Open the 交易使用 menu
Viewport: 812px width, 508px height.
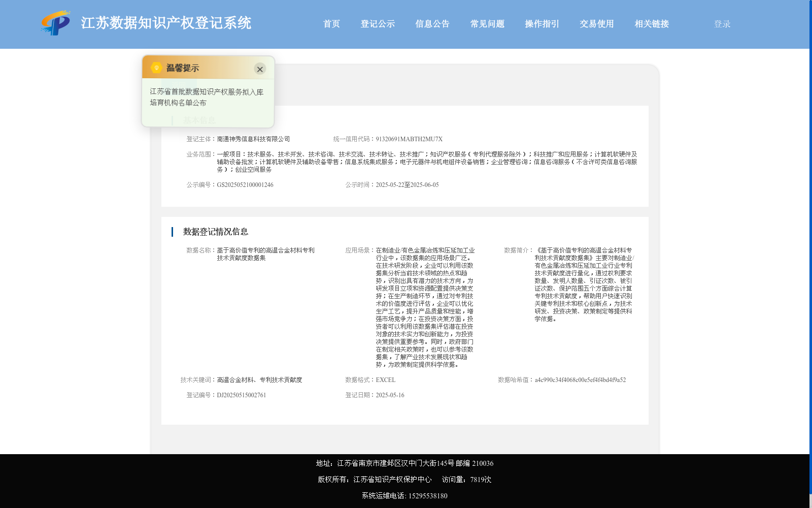coord(597,24)
